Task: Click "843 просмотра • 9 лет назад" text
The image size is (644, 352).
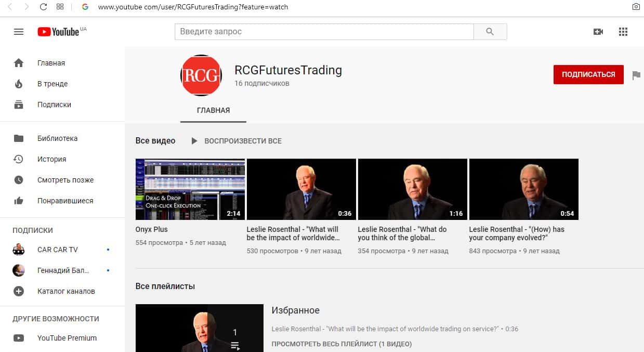Action: point(514,251)
